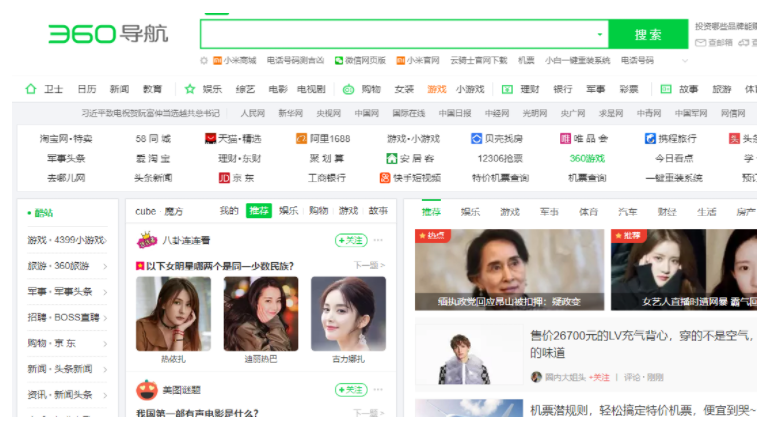Choose the 迪丽热巴 photo answer
Viewport: 773px width, 427px height.
coord(261,314)
